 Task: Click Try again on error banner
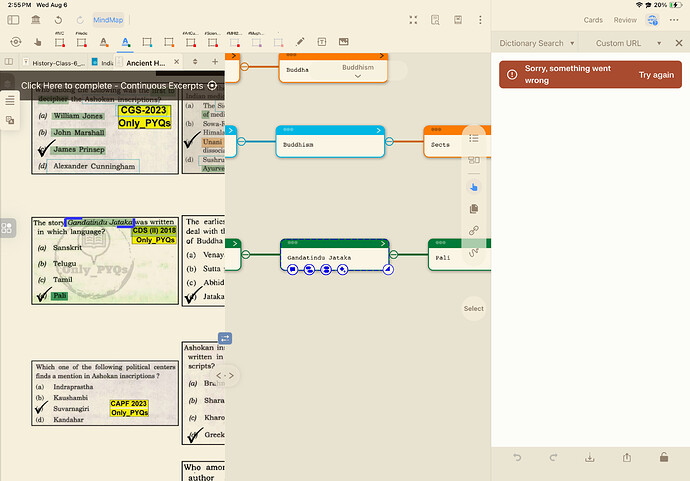click(657, 75)
